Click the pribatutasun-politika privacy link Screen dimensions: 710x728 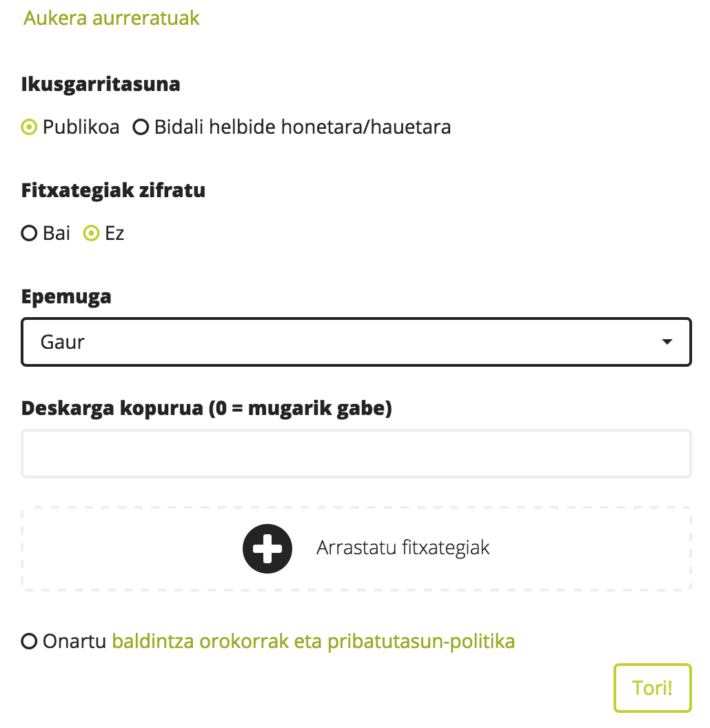click(423, 642)
